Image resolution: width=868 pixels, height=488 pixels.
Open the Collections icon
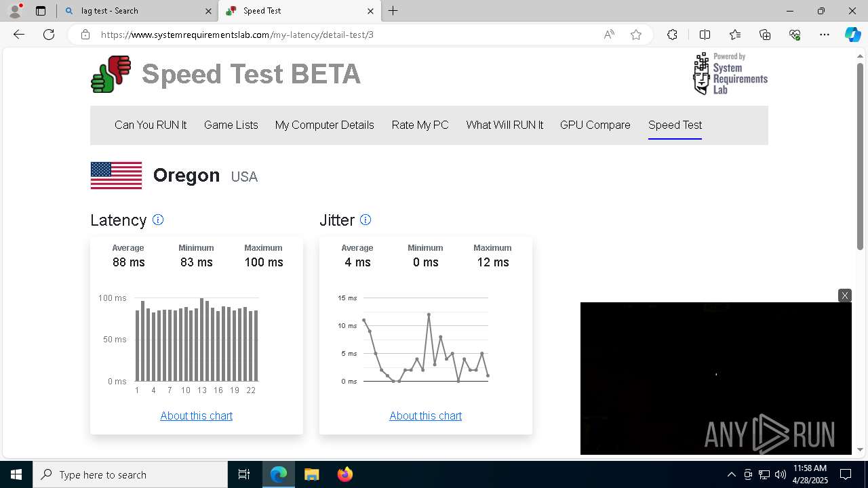pos(765,35)
